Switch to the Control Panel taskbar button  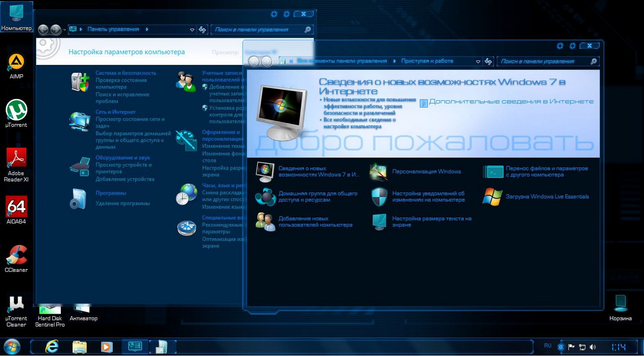tap(135, 346)
